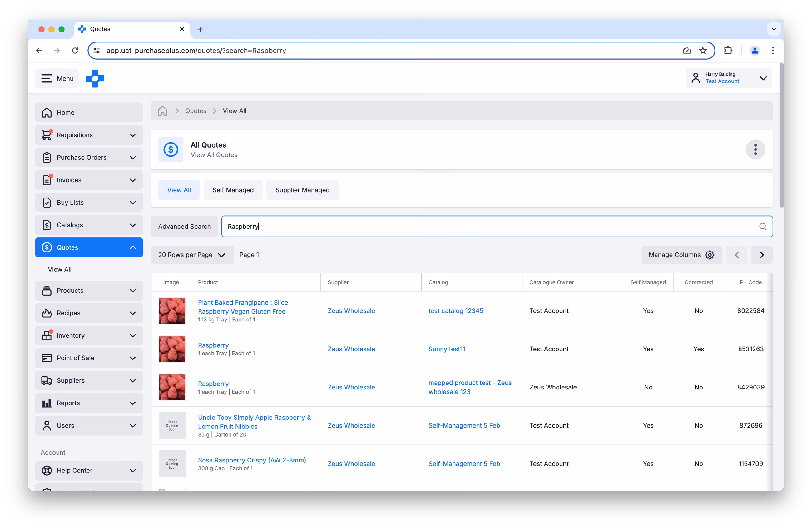Click the Point of Sale card icon

pyautogui.click(x=47, y=358)
